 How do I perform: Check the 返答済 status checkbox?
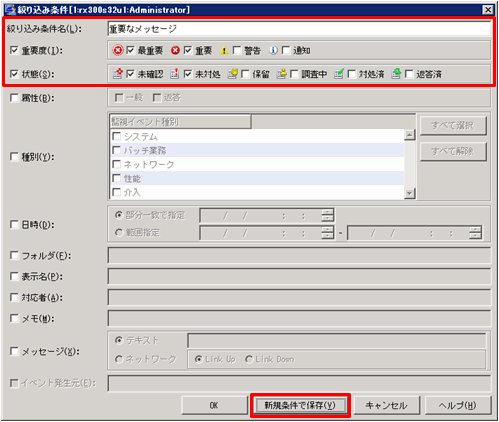(x=409, y=74)
